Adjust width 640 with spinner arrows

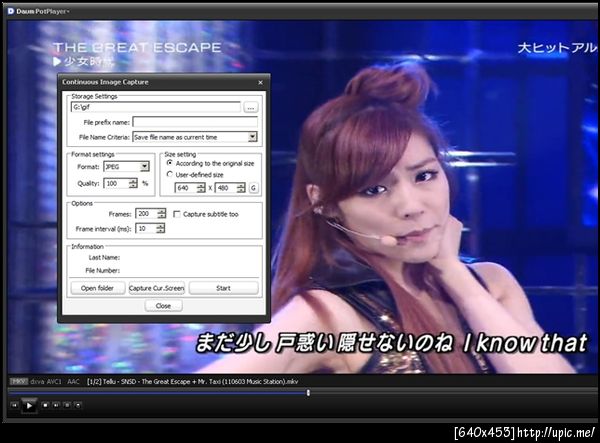201,188
